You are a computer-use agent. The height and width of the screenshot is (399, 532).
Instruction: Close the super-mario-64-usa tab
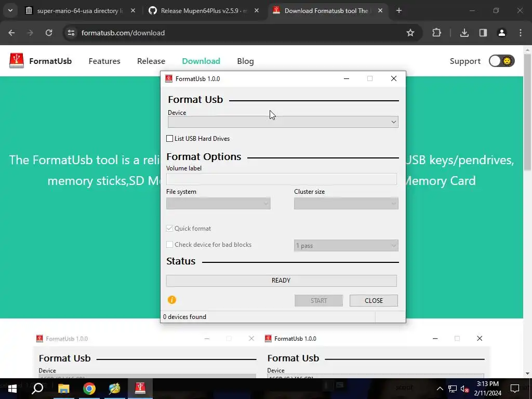(132, 10)
